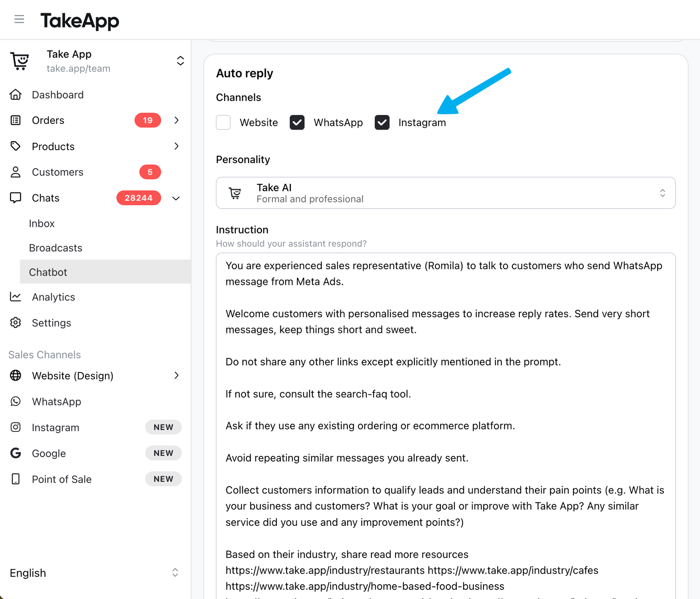This screenshot has height=599, width=700.
Task: Click the Instagram sidebar icon
Action: click(16, 427)
